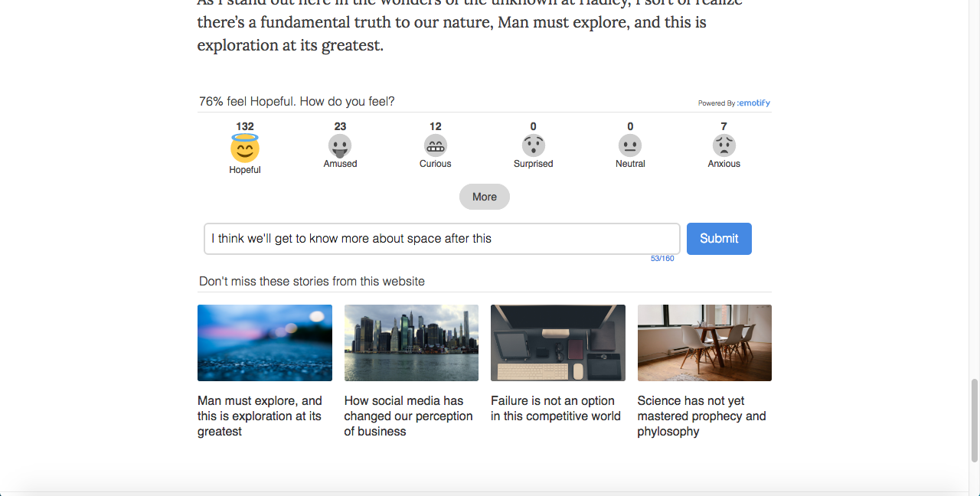The width and height of the screenshot is (980, 496).
Task: Click the city skyline story image
Action: click(x=411, y=342)
